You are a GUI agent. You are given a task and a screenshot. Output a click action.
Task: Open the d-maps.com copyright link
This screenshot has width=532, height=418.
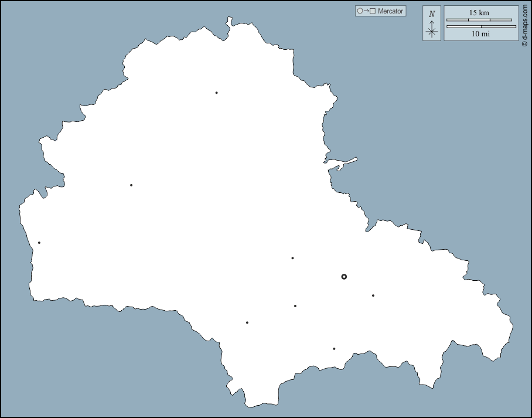click(x=525, y=23)
